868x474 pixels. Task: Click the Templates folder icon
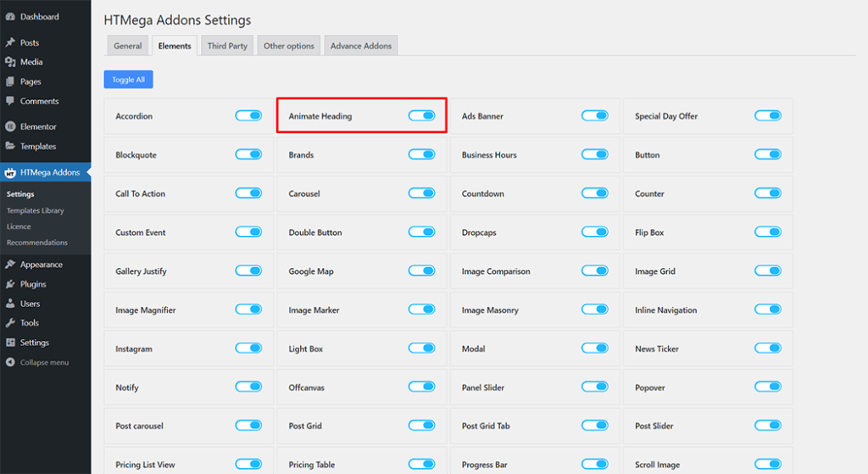(10, 146)
